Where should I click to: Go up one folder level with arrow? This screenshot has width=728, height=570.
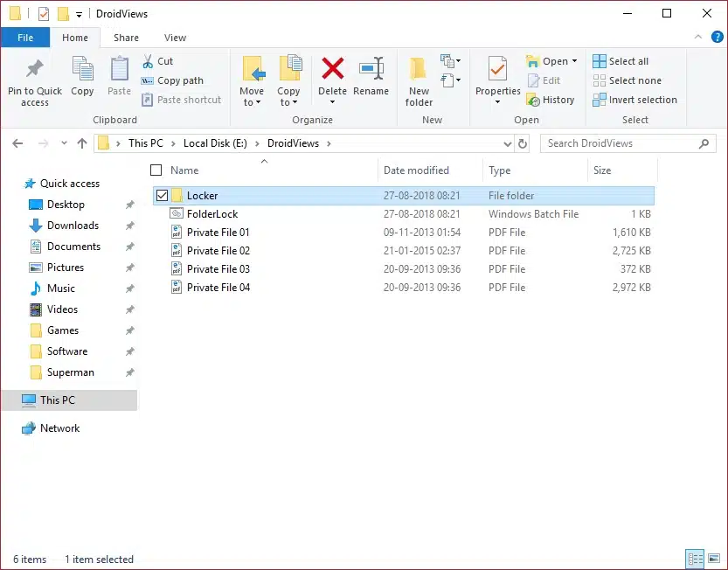coord(82,143)
